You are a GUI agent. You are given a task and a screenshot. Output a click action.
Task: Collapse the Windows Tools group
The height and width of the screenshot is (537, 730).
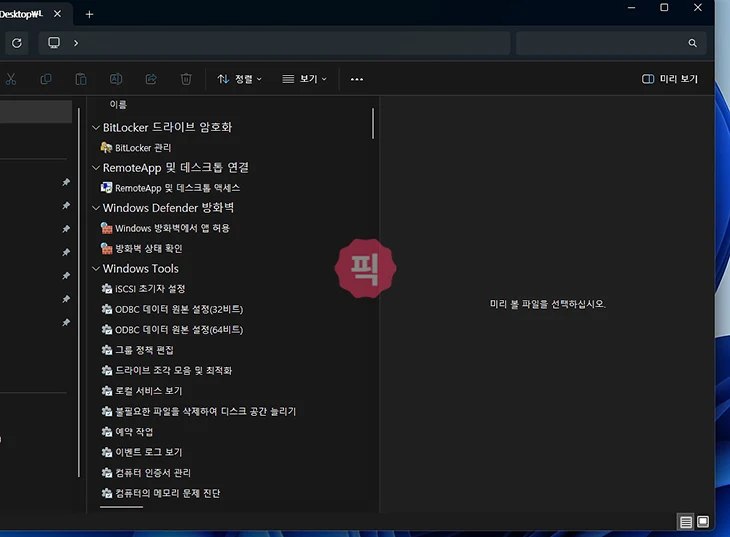[x=96, y=269]
